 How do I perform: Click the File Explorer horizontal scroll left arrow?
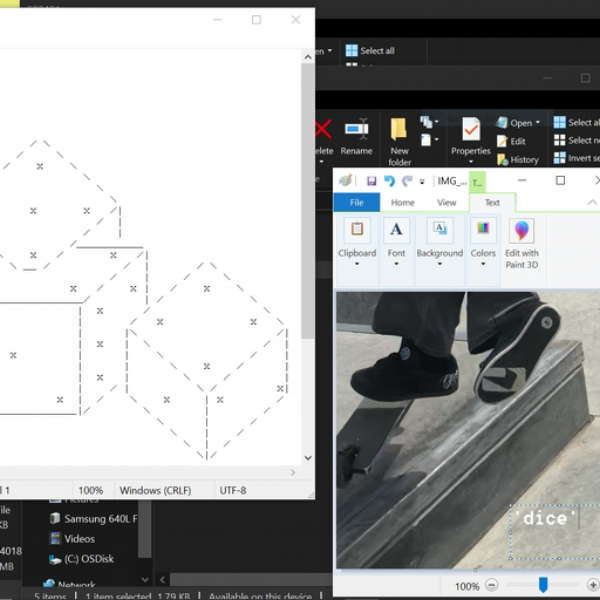[x=163, y=580]
